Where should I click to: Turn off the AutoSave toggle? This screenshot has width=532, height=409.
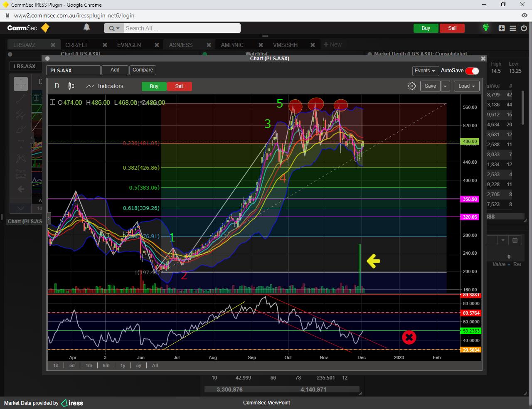[472, 71]
